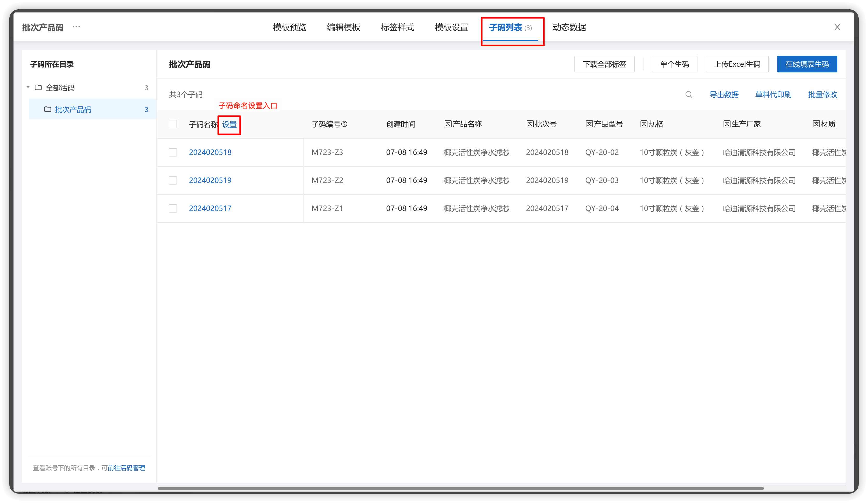The width and height of the screenshot is (868, 503).
Task: Check the checkbox for row 2024020518
Action: (173, 152)
